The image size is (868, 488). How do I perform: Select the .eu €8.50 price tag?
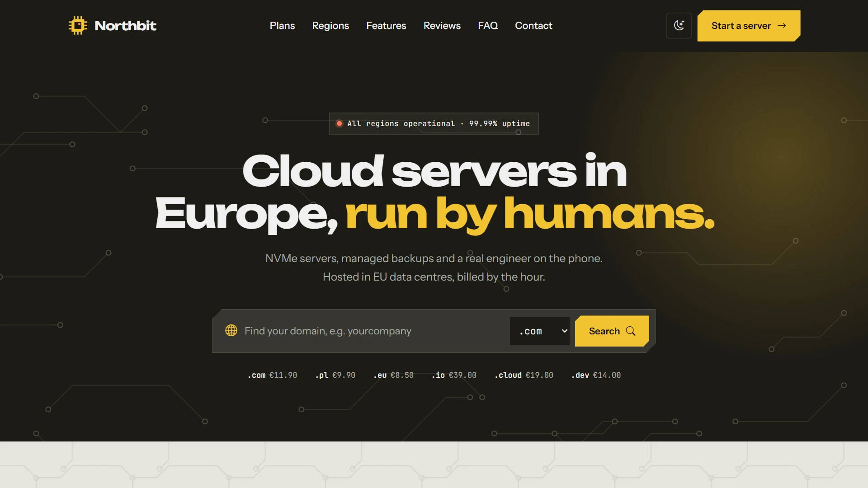(x=393, y=375)
